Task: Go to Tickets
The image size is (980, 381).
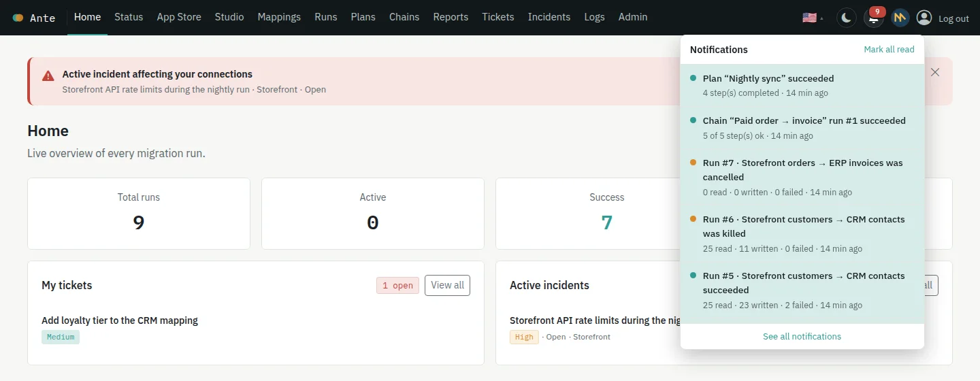Action: click(498, 17)
